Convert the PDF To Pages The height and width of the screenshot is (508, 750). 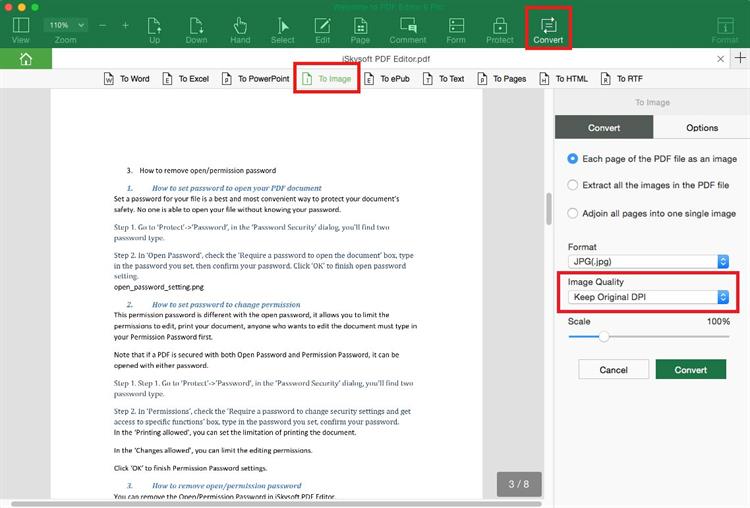(501, 78)
